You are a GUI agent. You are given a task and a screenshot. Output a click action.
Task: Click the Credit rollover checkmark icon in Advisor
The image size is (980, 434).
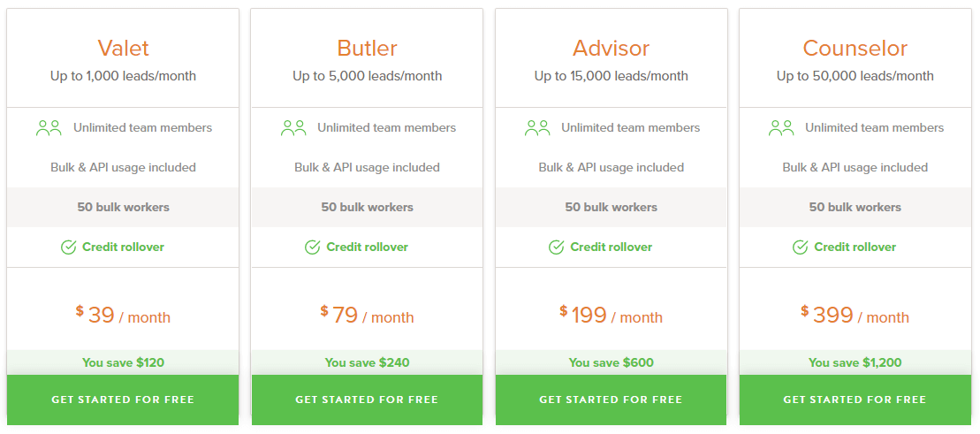pyautogui.click(x=556, y=247)
